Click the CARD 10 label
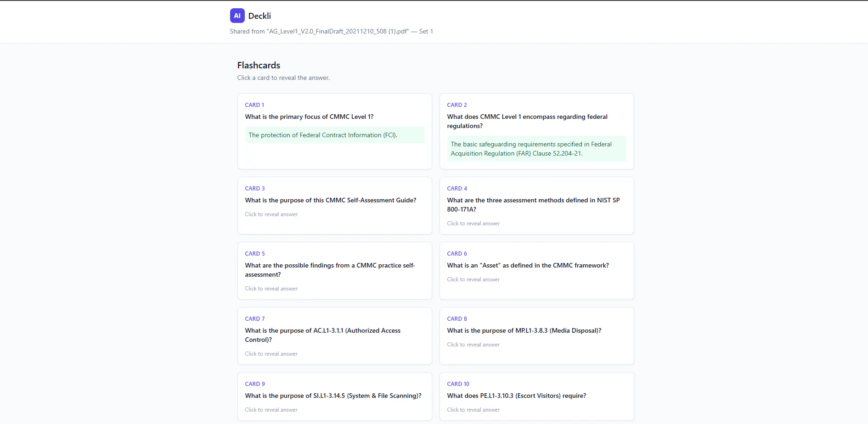Image resolution: width=868 pixels, height=424 pixels. tap(458, 384)
